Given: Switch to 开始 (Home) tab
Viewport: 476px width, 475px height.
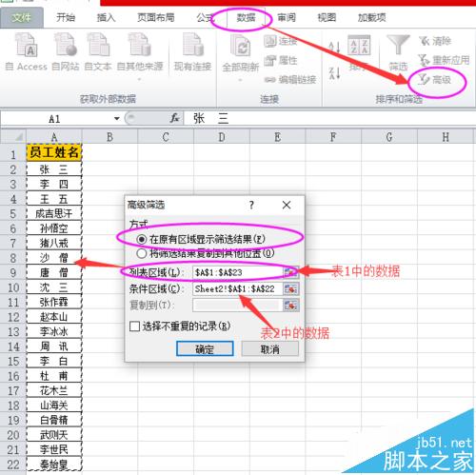Looking at the screenshot, I should [66, 17].
